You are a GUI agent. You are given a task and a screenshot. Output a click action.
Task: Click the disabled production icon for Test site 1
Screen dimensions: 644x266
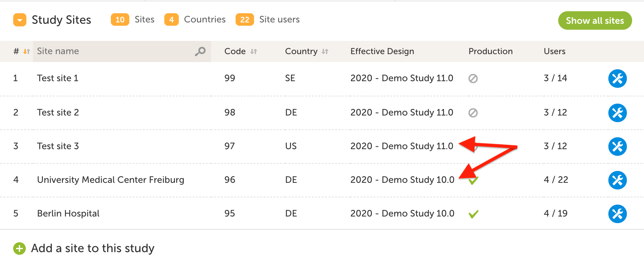(473, 79)
